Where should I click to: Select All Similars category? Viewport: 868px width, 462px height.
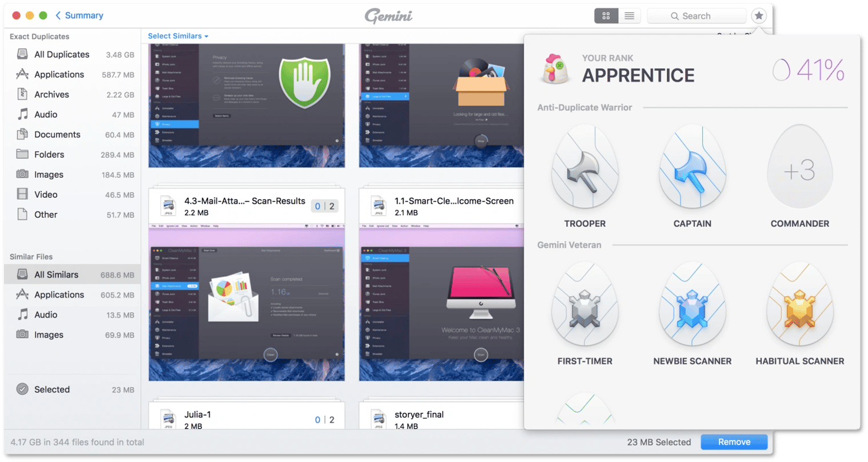pyautogui.click(x=72, y=274)
